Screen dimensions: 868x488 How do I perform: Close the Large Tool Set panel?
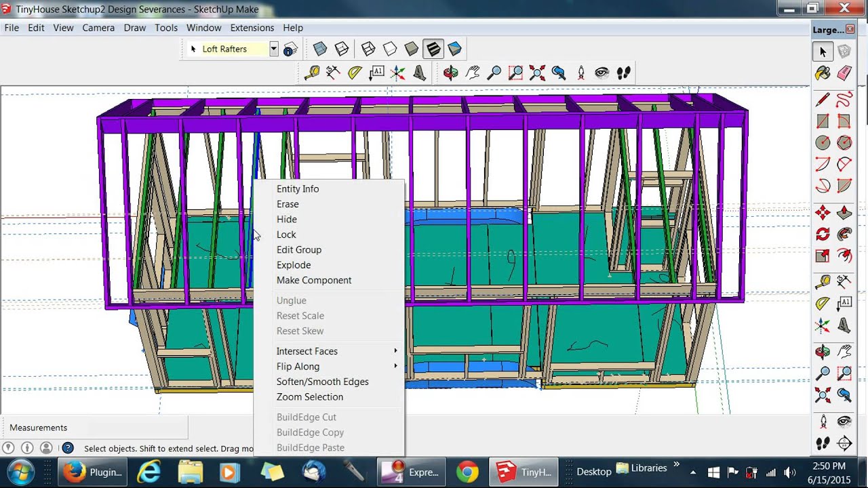coord(850,30)
